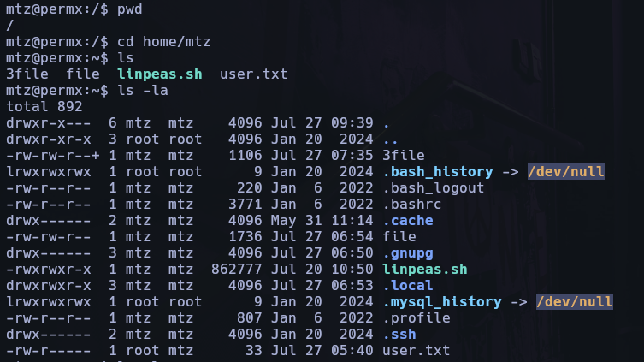Click the highlighted /dev/null after .mysql_history

click(574, 302)
